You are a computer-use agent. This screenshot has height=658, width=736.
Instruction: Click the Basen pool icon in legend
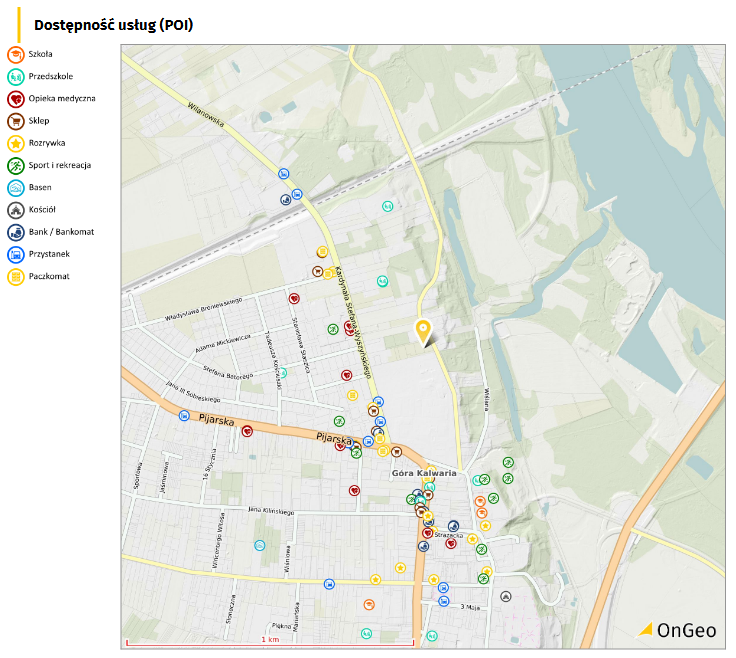[15, 187]
